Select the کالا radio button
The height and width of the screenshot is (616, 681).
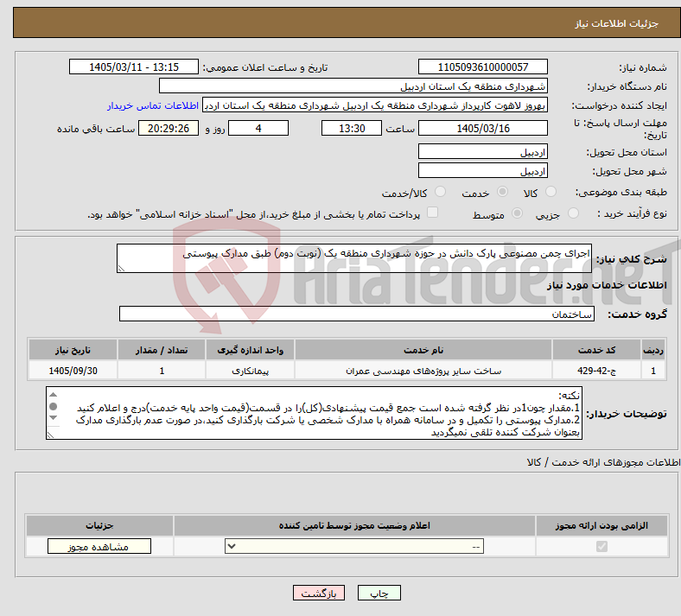[x=551, y=192]
